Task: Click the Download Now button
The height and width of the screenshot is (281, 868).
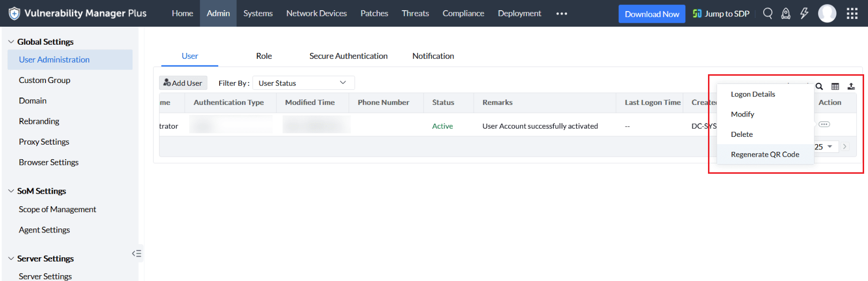Action: pyautogui.click(x=652, y=14)
